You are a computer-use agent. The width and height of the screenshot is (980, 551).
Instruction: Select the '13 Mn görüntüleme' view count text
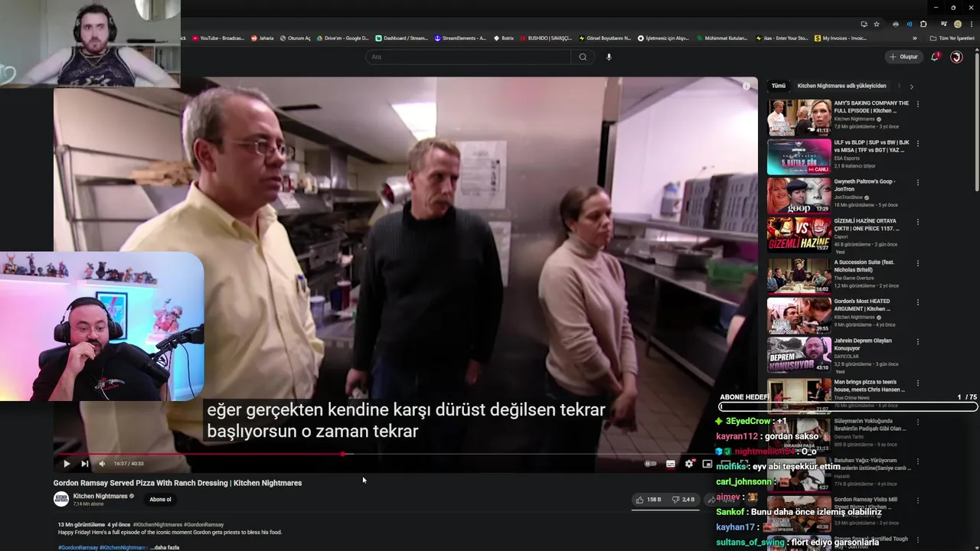(81, 525)
